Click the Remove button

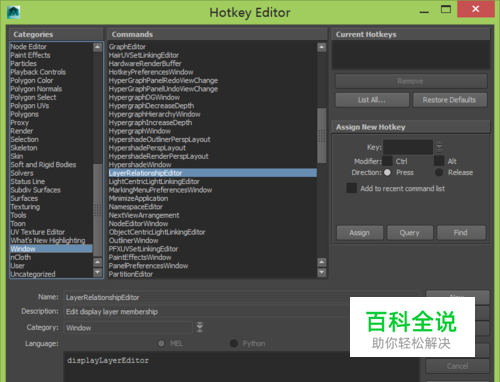click(411, 81)
